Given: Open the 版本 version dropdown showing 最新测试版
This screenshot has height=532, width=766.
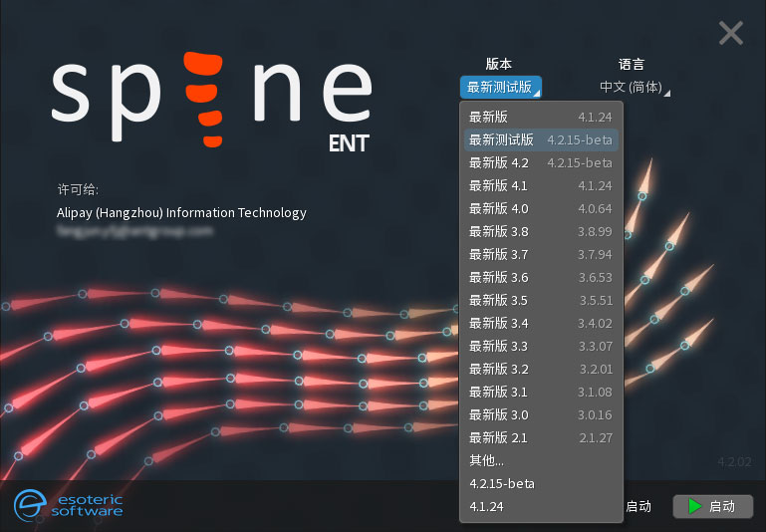Looking at the screenshot, I should tap(500, 87).
